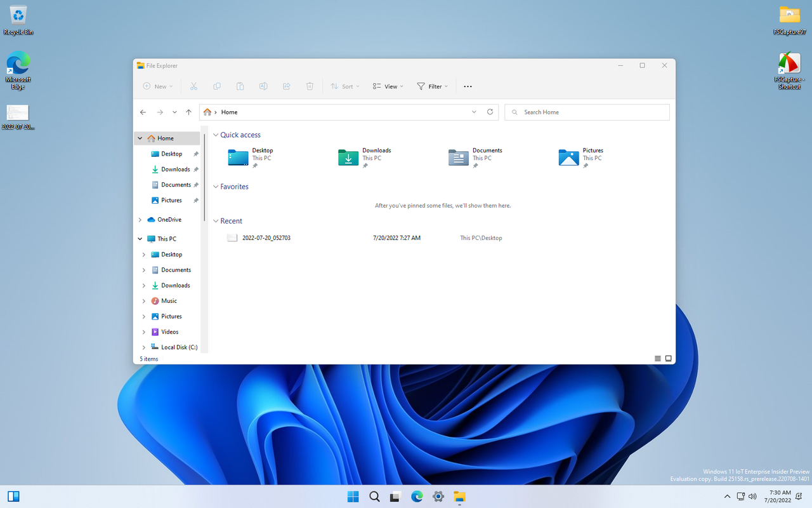Switch to large thumbnails view icon
The width and height of the screenshot is (812, 508).
[668, 359]
